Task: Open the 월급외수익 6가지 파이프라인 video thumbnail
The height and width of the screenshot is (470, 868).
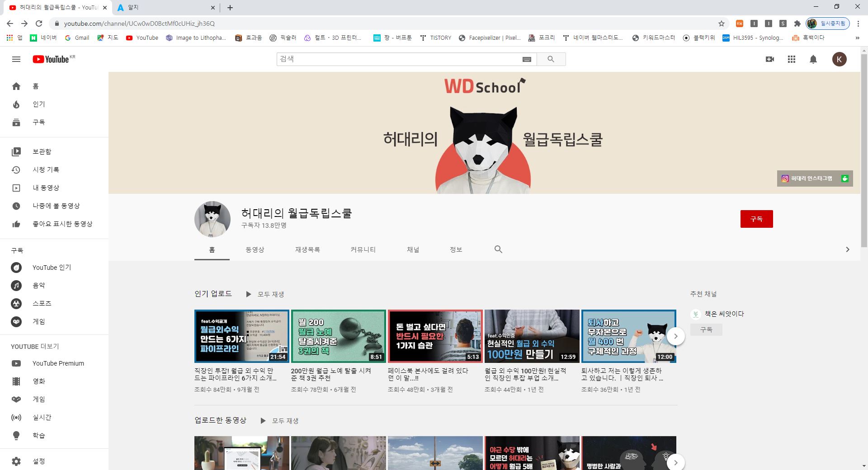Action: click(242, 336)
